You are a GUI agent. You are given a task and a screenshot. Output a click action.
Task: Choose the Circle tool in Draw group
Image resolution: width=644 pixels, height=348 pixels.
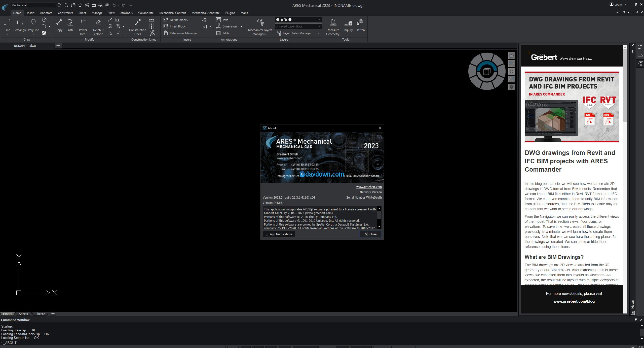(x=44, y=20)
